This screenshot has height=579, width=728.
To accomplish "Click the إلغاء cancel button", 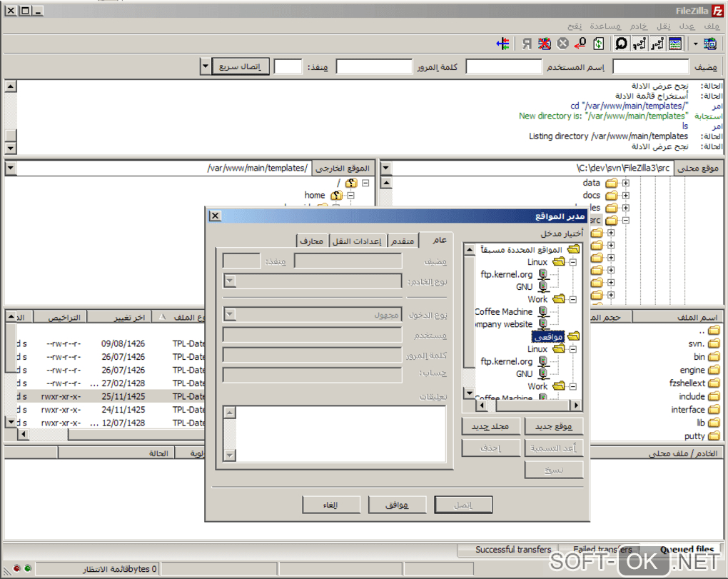I will click(x=331, y=505).
